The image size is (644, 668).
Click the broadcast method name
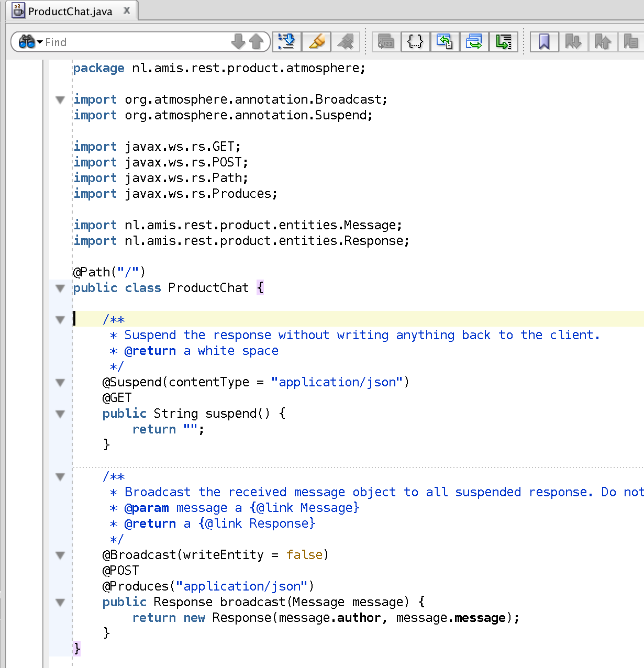pyautogui.click(x=253, y=602)
